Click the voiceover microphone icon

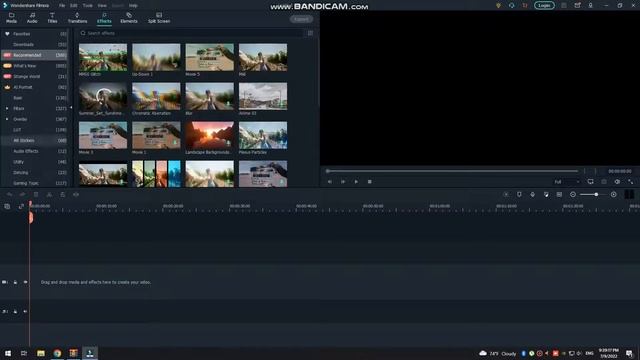click(x=533, y=195)
